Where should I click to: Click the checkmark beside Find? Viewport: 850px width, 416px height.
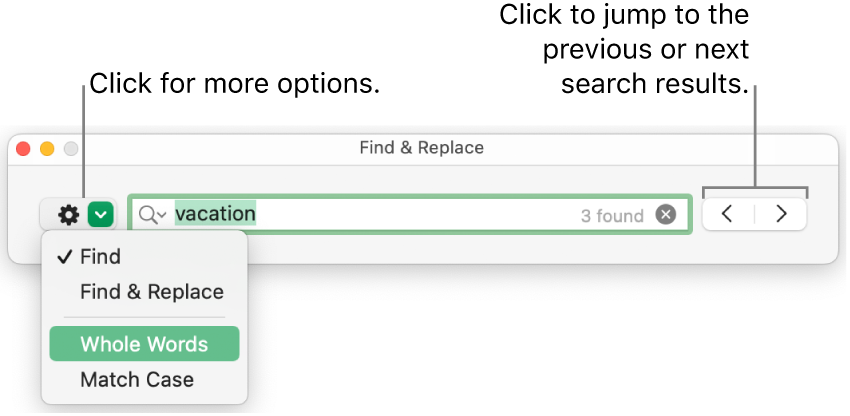[x=64, y=257]
